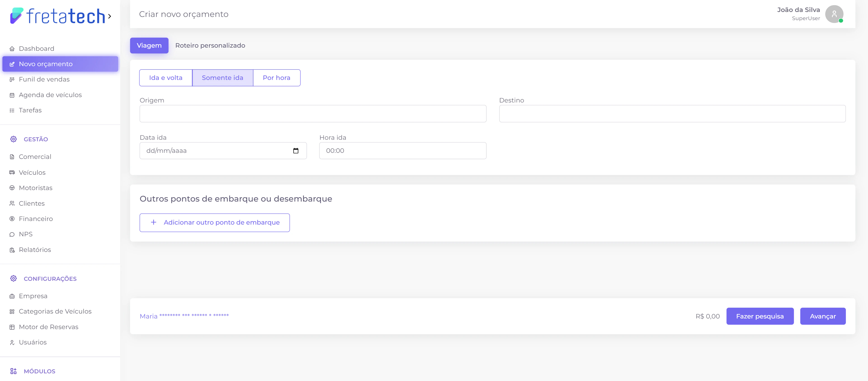868x381 pixels.
Task: Select the Ida e volta trip option
Action: (165, 78)
